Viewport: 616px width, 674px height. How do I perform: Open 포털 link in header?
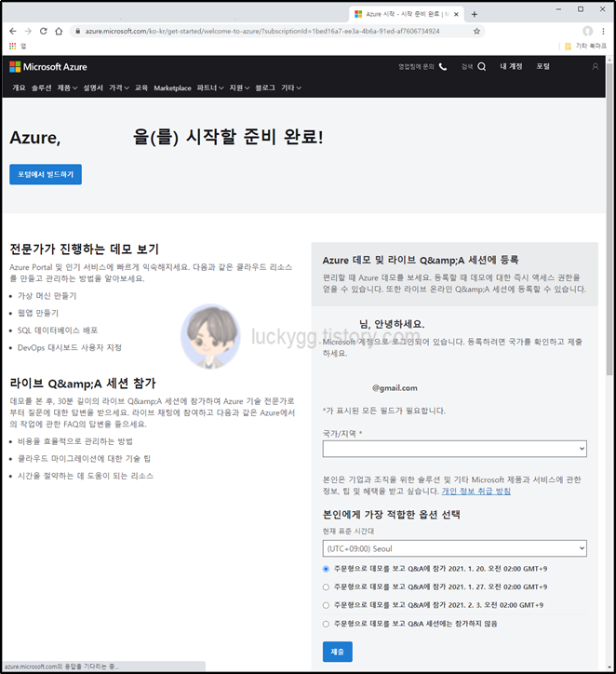(542, 67)
